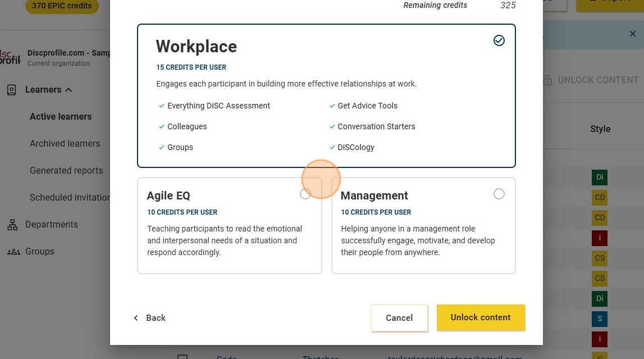This screenshot has height=359, width=644.
Task: Open Groups in the sidebar
Action: (x=40, y=251)
